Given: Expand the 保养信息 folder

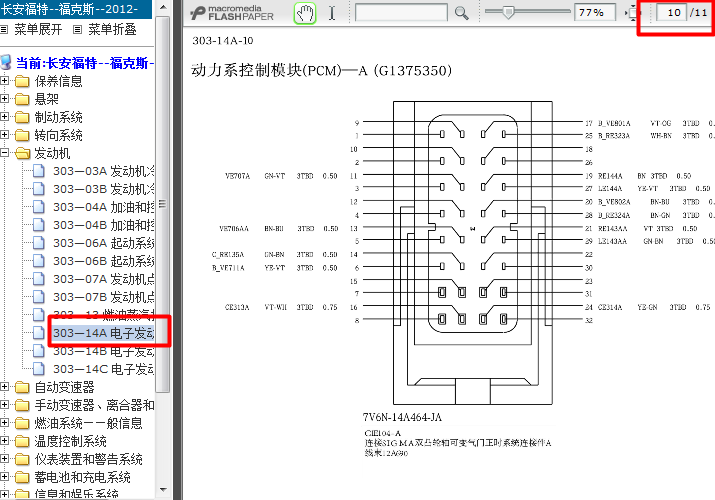Looking at the screenshot, I should coord(4,81).
